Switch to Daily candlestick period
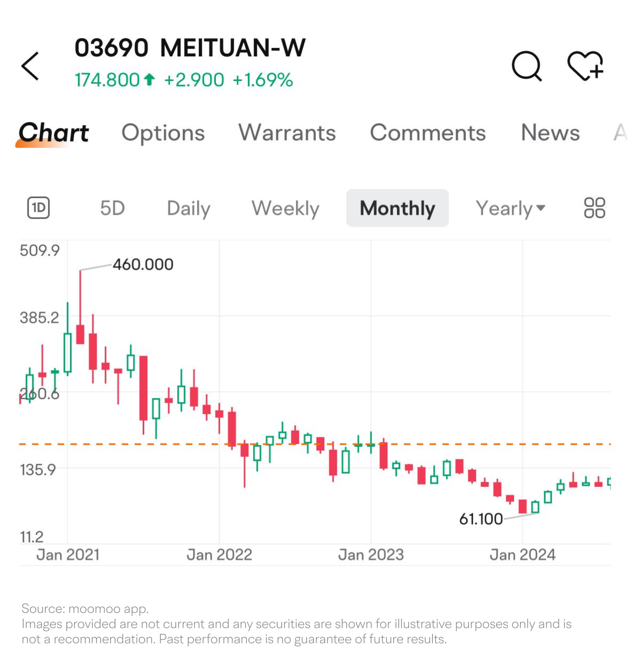This screenshot has height=672, width=630. pos(189,208)
